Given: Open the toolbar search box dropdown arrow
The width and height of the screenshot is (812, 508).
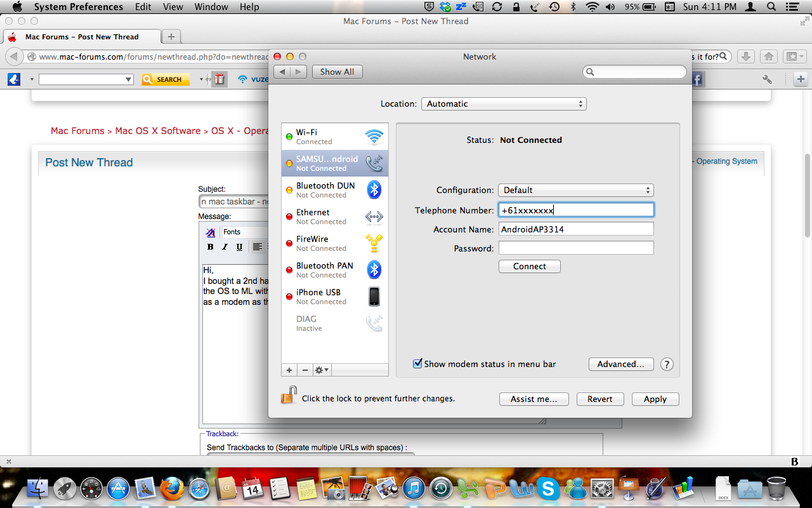Looking at the screenshot, I should click(x=128, y=79).
